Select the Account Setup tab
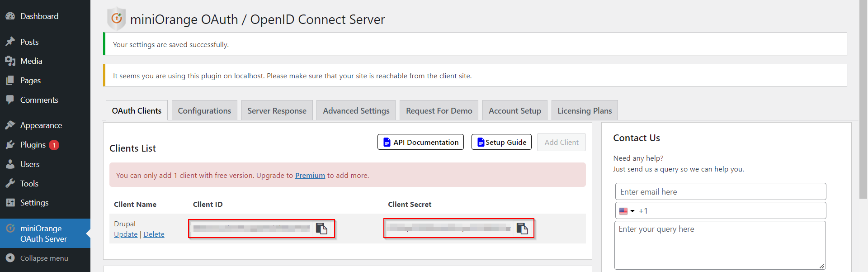 (x=515, y=110)
